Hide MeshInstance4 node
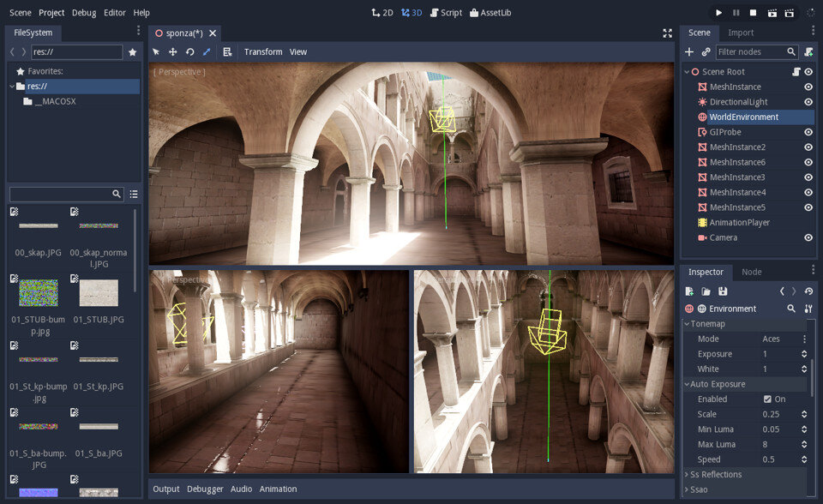823x504 pixels. (x=808, y=193)
